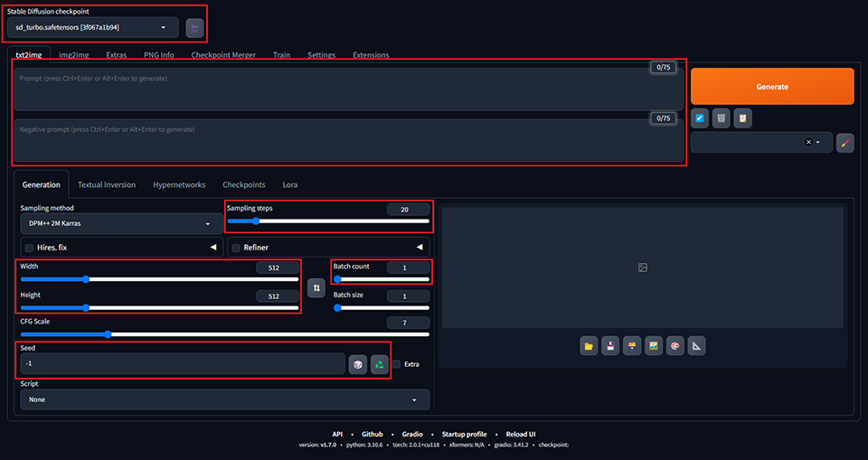Click the trash icon to clear prompt
This screenshot has width=868, height=460.
pyautogui.click(x=721, y=118)
